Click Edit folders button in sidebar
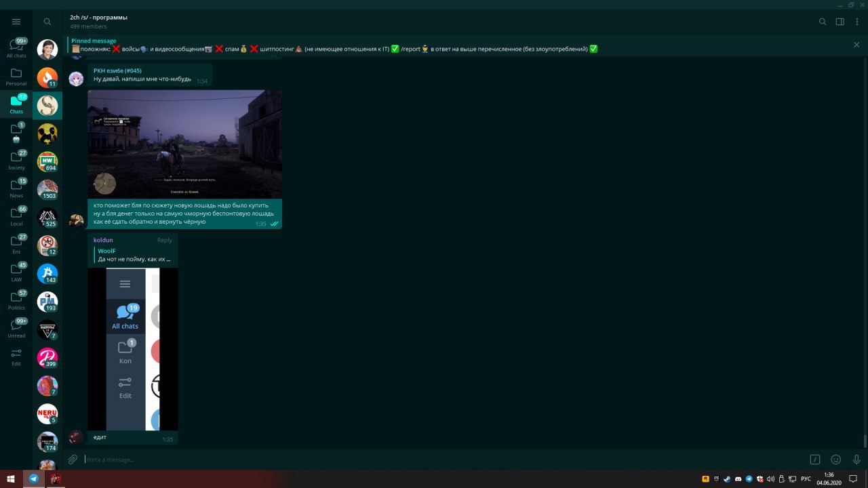This screenshot has height=488, width=868. pos(16,357)
